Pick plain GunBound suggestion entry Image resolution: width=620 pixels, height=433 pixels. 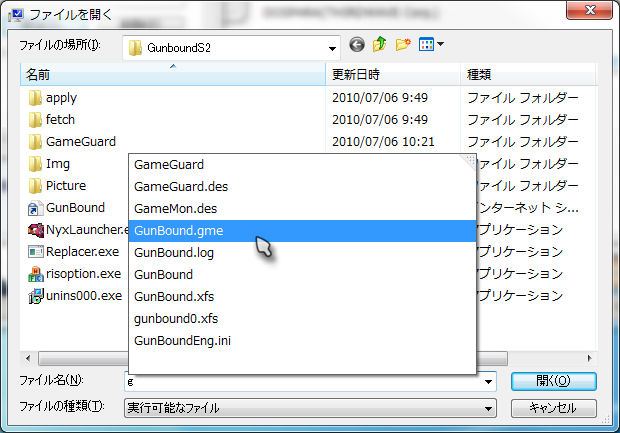[x=302, y=275]
